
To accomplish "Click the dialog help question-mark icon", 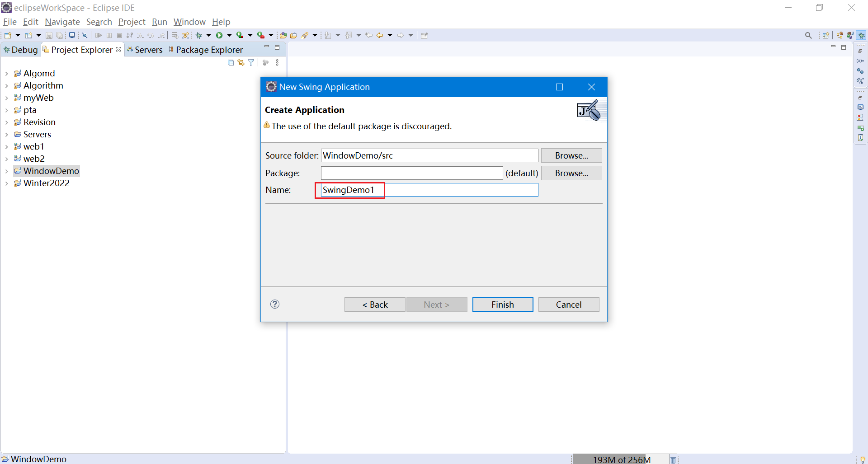I will coord(275,304).
